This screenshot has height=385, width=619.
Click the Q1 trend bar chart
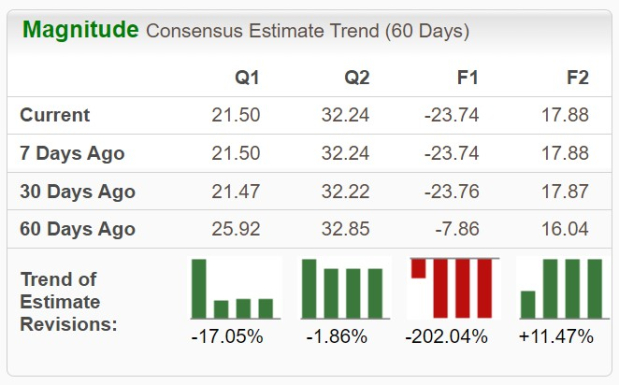click(x=236, y=288)
